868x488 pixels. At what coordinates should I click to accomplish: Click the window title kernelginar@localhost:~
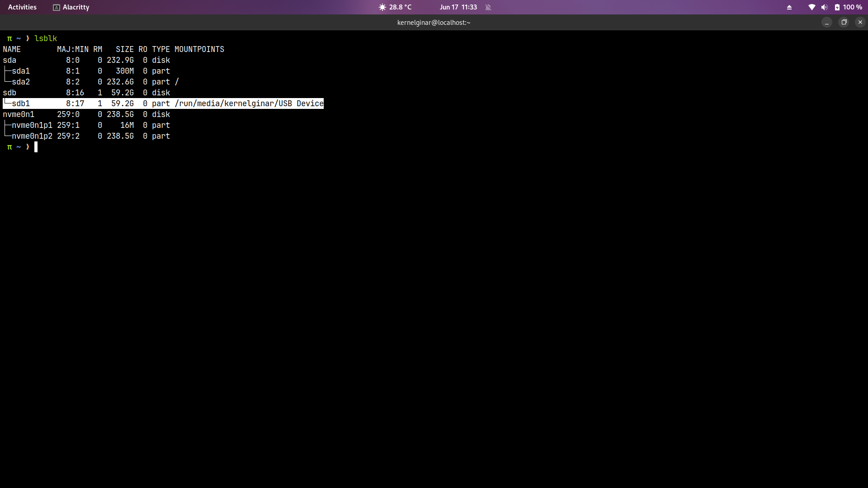coord(434,23)
